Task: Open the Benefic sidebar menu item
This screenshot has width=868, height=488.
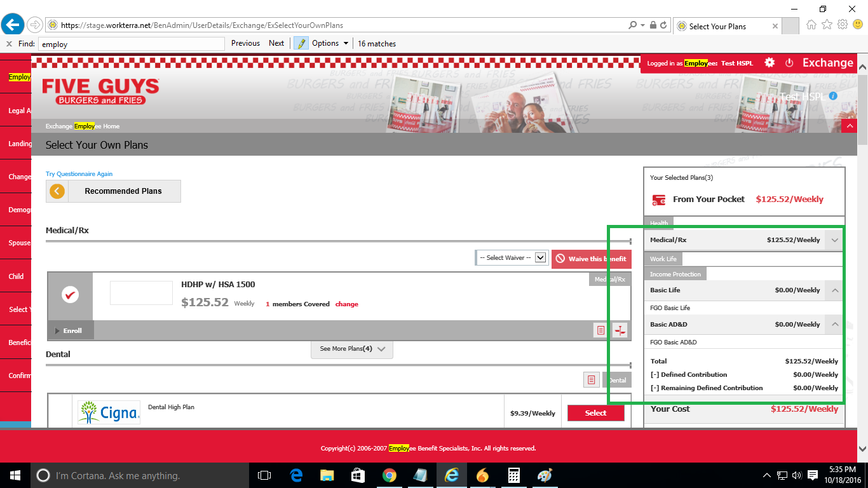Action: pyautogui.click(x=15, y=342)
